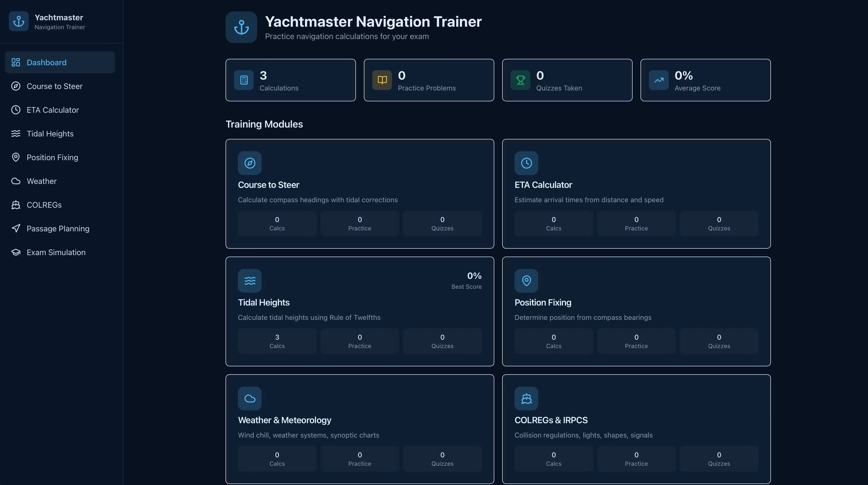This screenshot has width=868, height=485.
Task: Navigate to Weather in sidebar
Action: pyautogui.click(x=41, y=181)
